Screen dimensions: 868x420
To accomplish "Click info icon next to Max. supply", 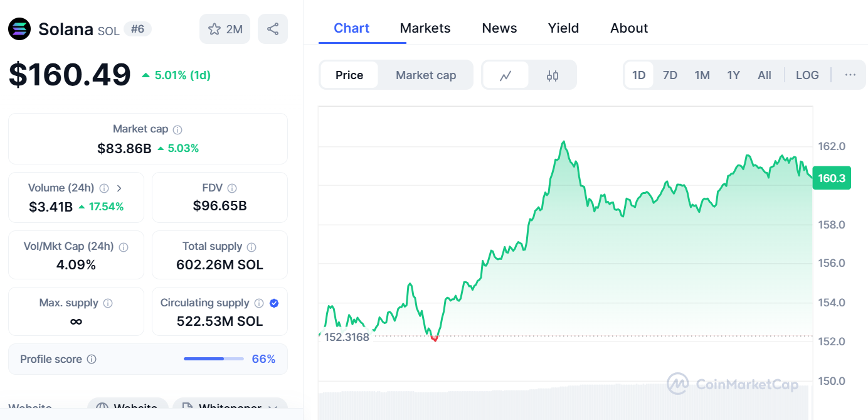I will click(108, 303).
